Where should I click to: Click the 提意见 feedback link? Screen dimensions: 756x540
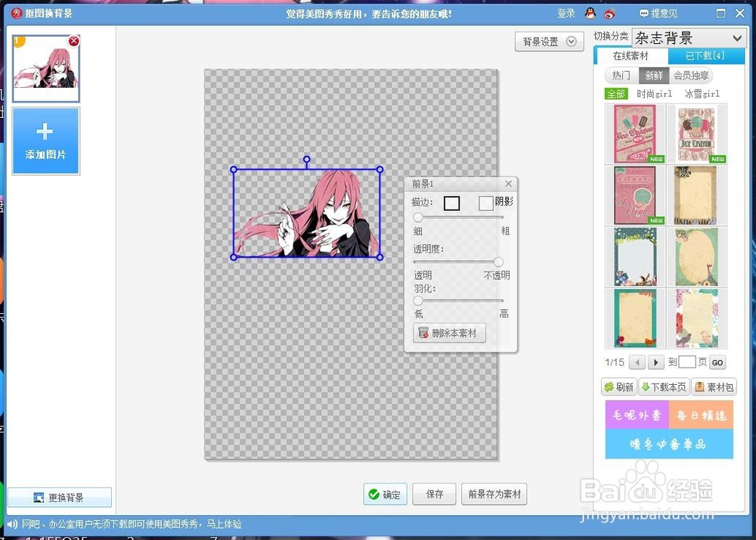pos(658,14)
